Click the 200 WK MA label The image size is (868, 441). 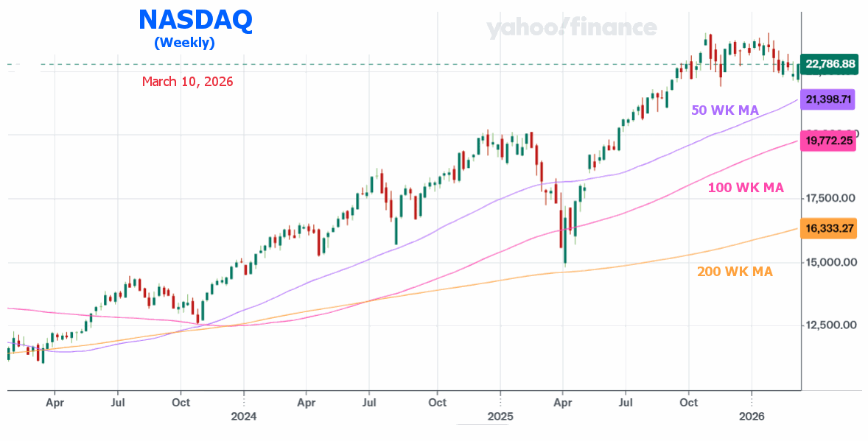tap(735, 272)
